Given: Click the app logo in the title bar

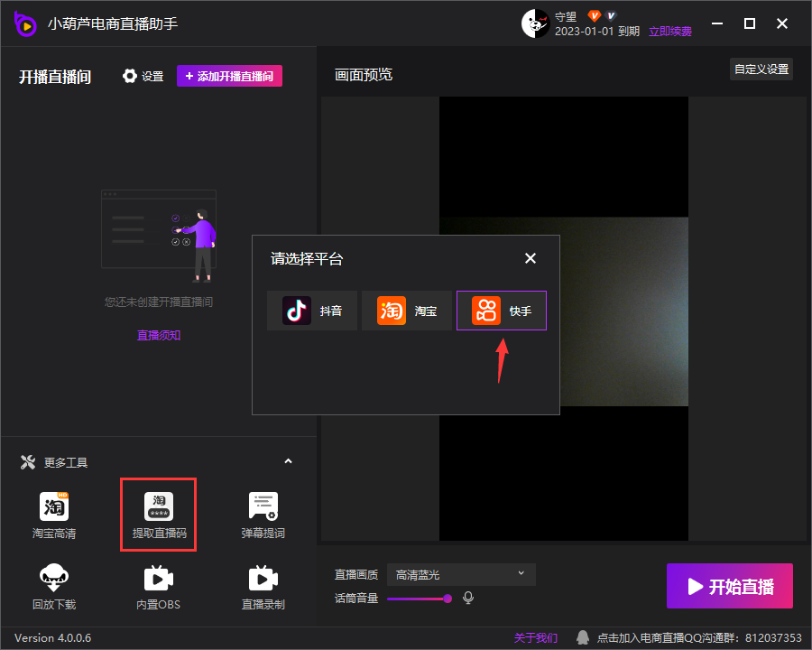Looking at the screenshot, I should click(x=25, y=23).
